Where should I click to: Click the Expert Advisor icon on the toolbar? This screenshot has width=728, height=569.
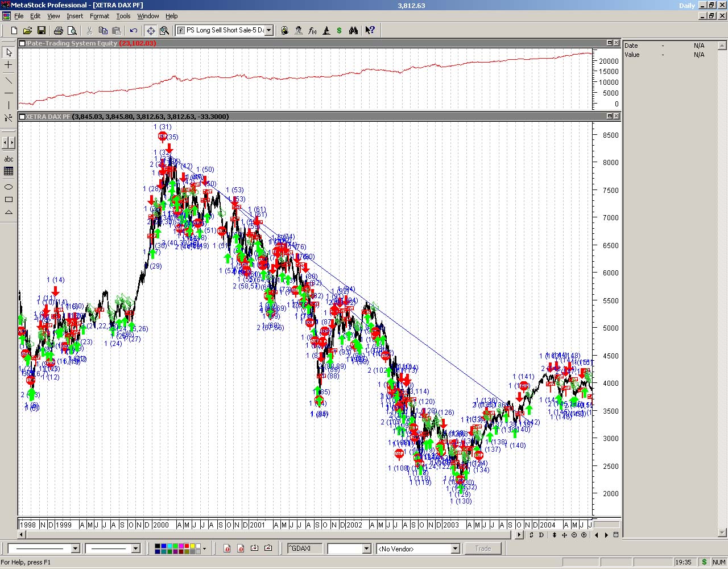coord(299,30)
